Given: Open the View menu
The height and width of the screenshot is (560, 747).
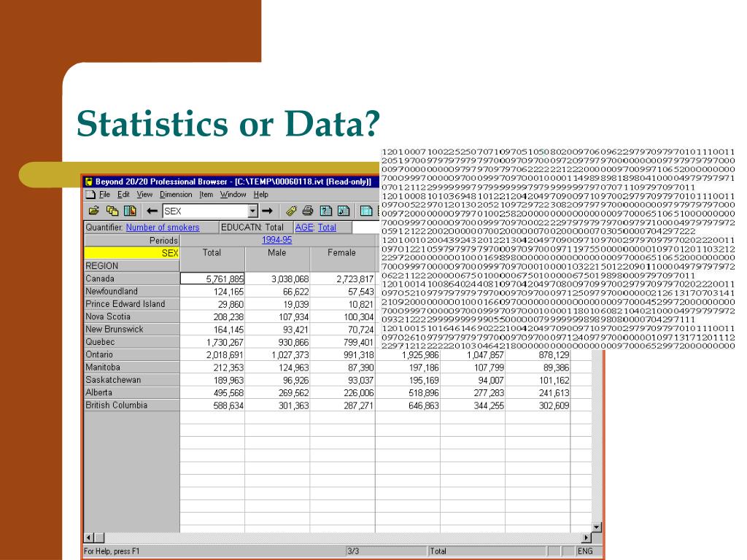Looking at the screenshot, I should point(144,194).
